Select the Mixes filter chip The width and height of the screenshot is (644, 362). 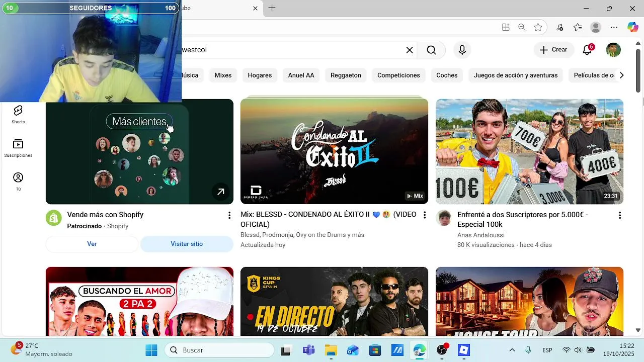(x=223, y=75)
